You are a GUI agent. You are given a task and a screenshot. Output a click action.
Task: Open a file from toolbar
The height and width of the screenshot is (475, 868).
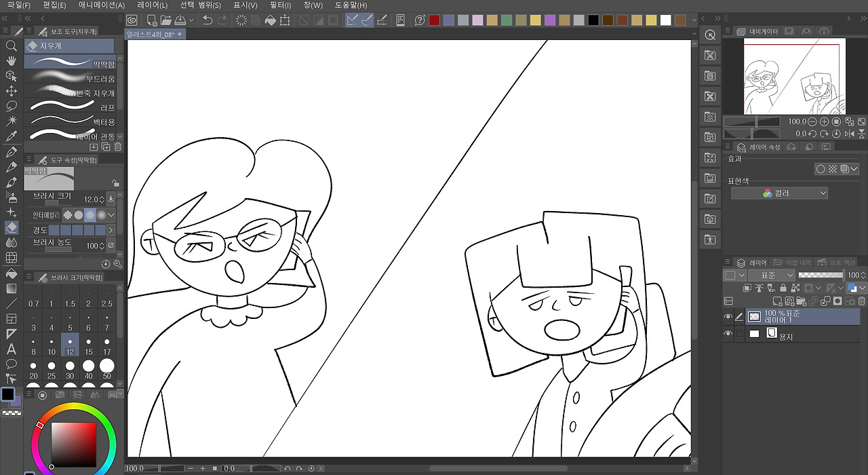click(x=165, y=20)
